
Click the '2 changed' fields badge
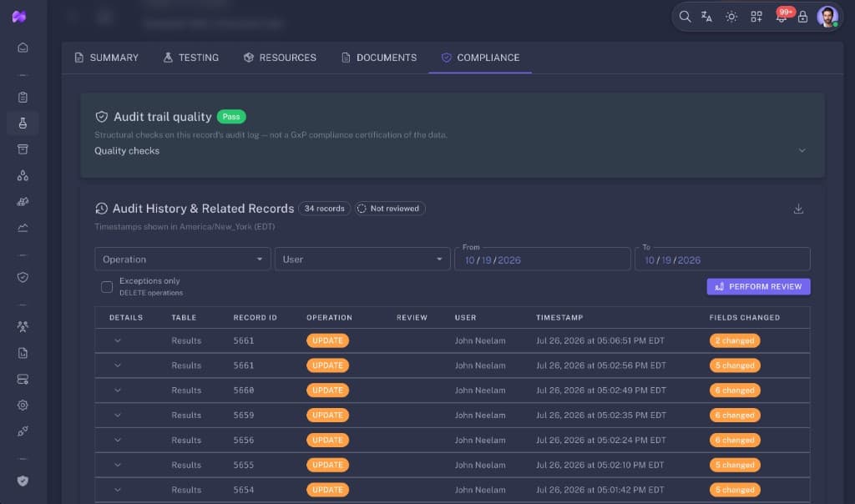[735, 340]
